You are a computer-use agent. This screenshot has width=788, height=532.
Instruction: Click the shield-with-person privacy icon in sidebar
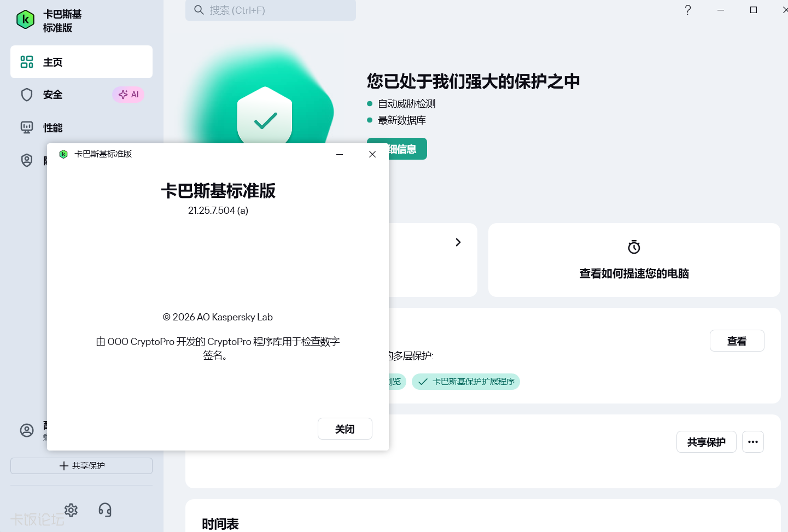click(27, 160)
